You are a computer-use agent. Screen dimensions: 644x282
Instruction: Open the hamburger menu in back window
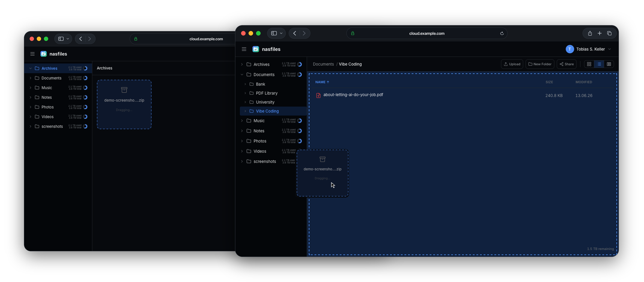(x=32, y=54)
